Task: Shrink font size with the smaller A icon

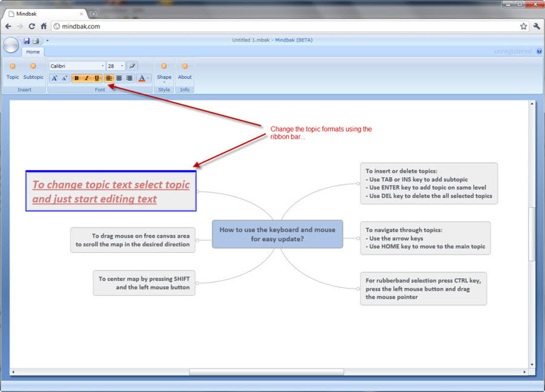Action: click(x=64, y=78)
